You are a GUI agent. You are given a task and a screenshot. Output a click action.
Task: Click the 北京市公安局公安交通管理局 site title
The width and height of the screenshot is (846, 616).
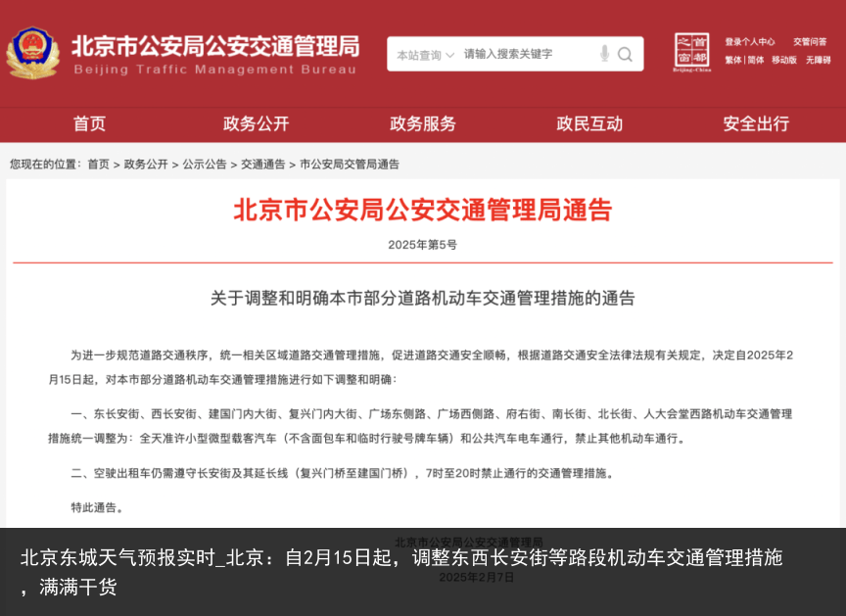pyautogui.click(x=215, y=46)
